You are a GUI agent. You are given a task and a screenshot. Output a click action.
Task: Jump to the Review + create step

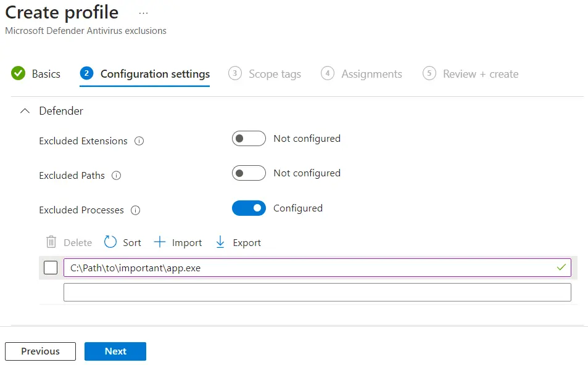(479, 74)
